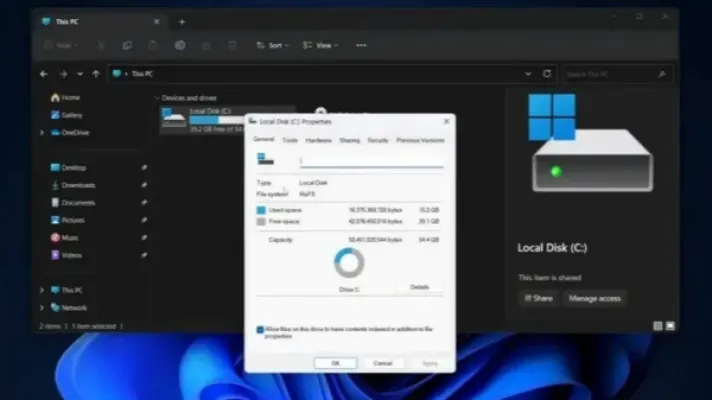Click Share in the details pane

[539, 298]
